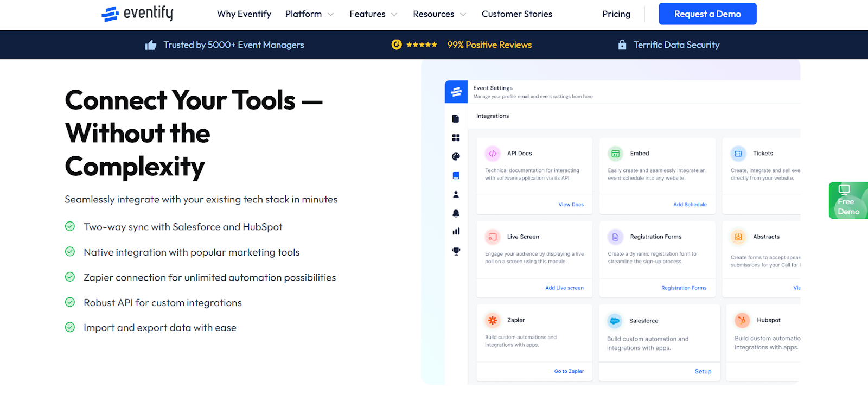This screenshot has width=868, height=394.
Task: Click the check icon beside Zapier connection
Action: pos(70,277)
